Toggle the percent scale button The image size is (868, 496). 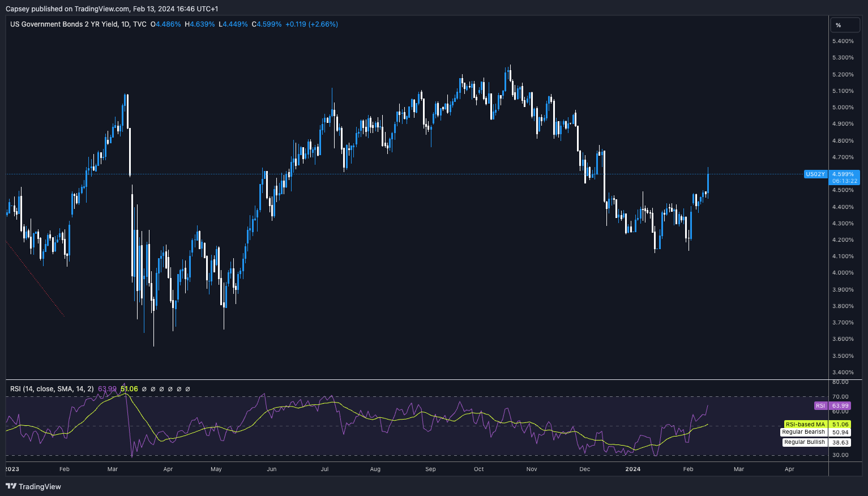click(839, 25)
